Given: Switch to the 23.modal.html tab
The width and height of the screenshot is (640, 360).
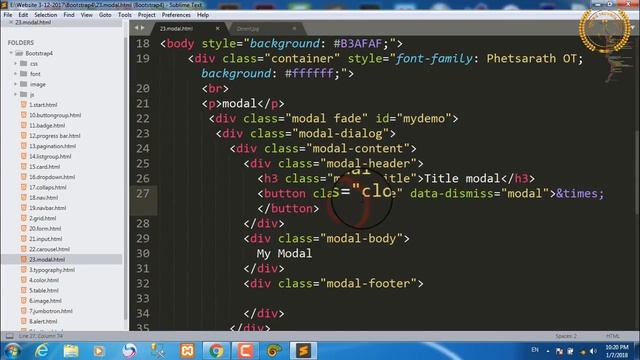Looking at the screenshot, I should click(x=176, y=29).
